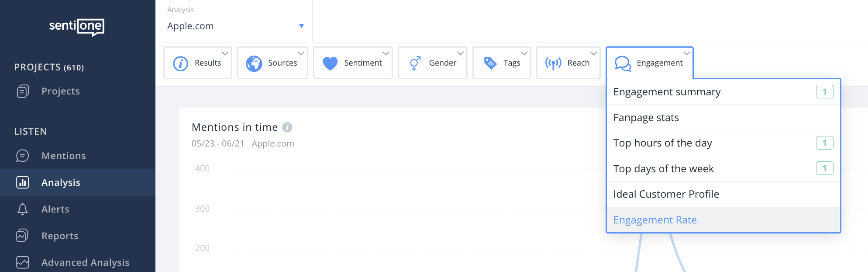Click the Reports icon in sidebar
The width and height of the screenshot is (868, 272).
(23, 236)
